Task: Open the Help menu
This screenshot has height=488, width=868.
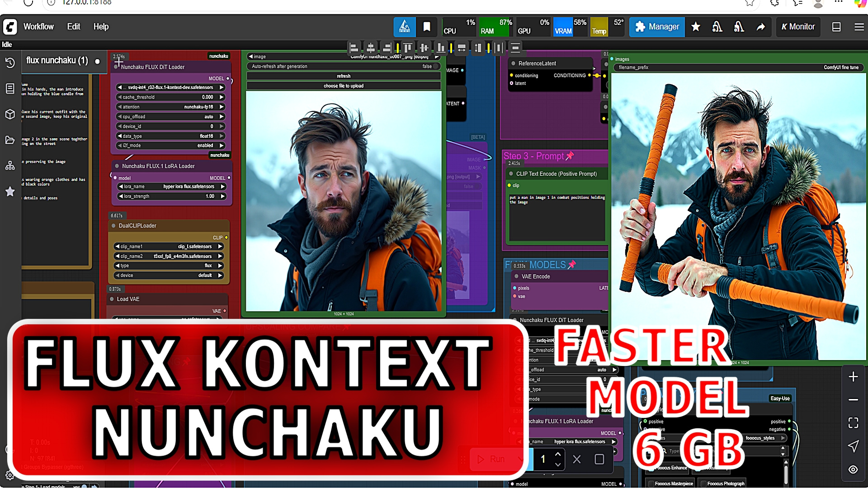Action: coord(101,27)
